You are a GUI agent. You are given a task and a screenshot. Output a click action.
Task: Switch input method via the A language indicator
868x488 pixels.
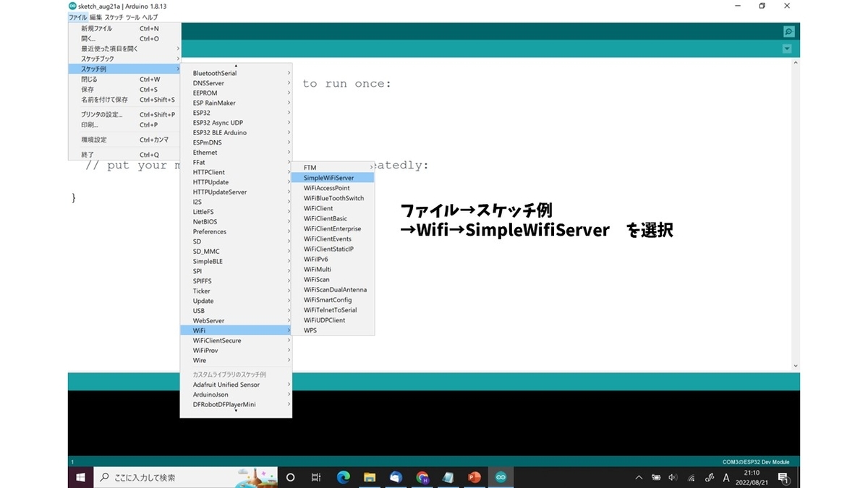[x=726, y=477]
